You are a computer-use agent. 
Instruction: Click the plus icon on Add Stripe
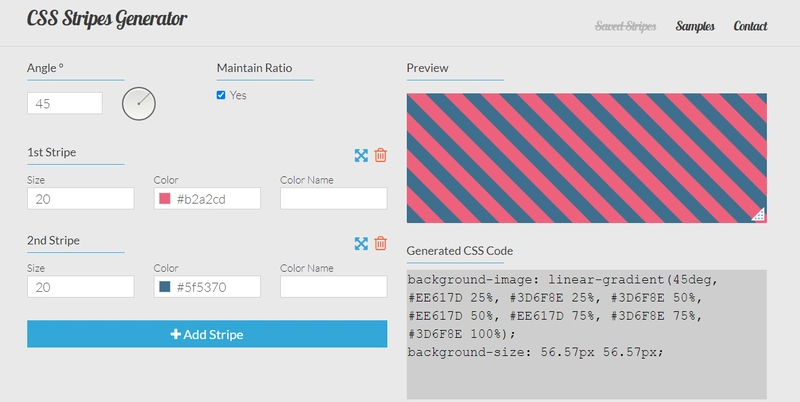[176, 334]
